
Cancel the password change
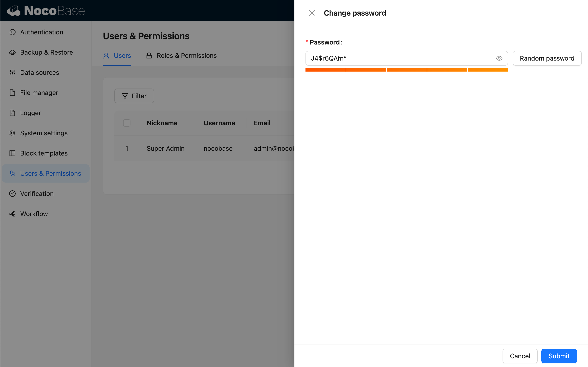pos(520,356)
